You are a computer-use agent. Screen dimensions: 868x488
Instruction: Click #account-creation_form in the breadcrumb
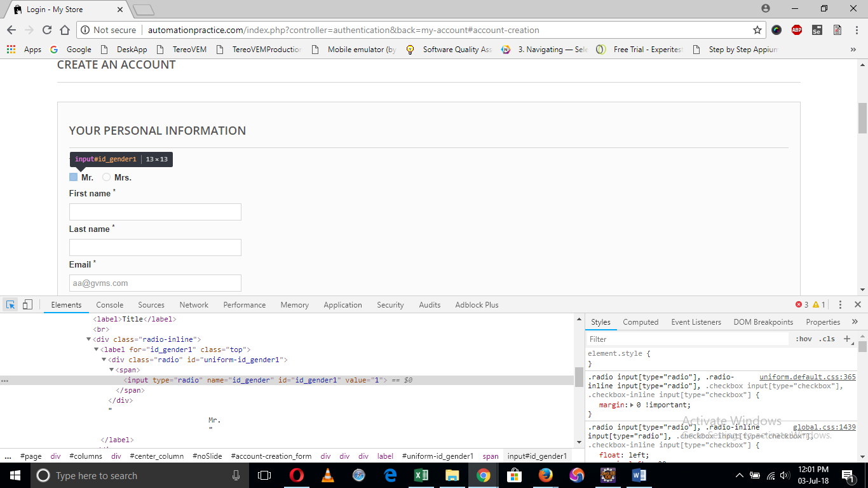(271, 456)
